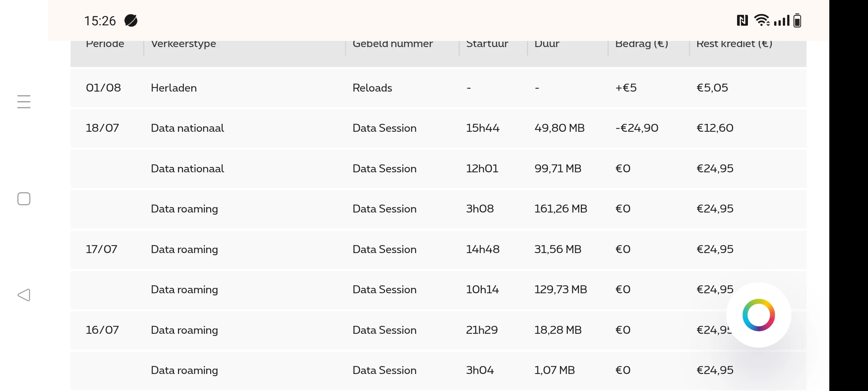Tap the mobile signal strength bars
This screenshot has height=391, width=868.
point(782,21)
